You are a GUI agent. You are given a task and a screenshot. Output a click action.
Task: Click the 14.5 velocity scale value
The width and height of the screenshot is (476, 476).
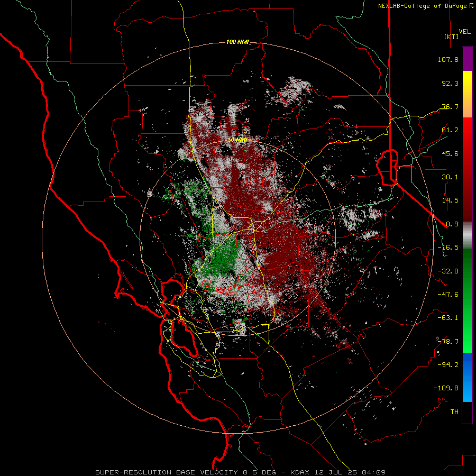pyautogui.click(x=450, y=200)
